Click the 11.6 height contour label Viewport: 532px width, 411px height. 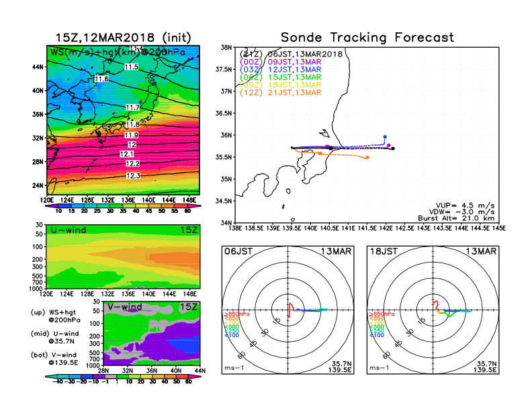101,79
